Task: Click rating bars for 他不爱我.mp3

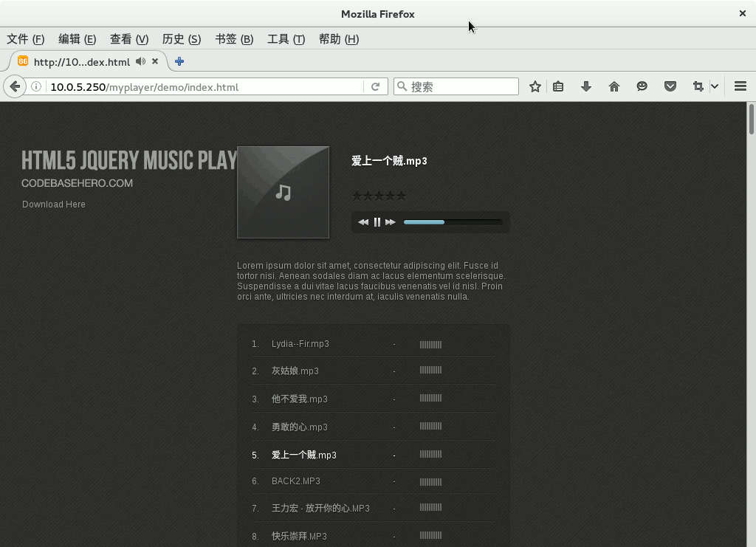Action: [x=430, y=398]
